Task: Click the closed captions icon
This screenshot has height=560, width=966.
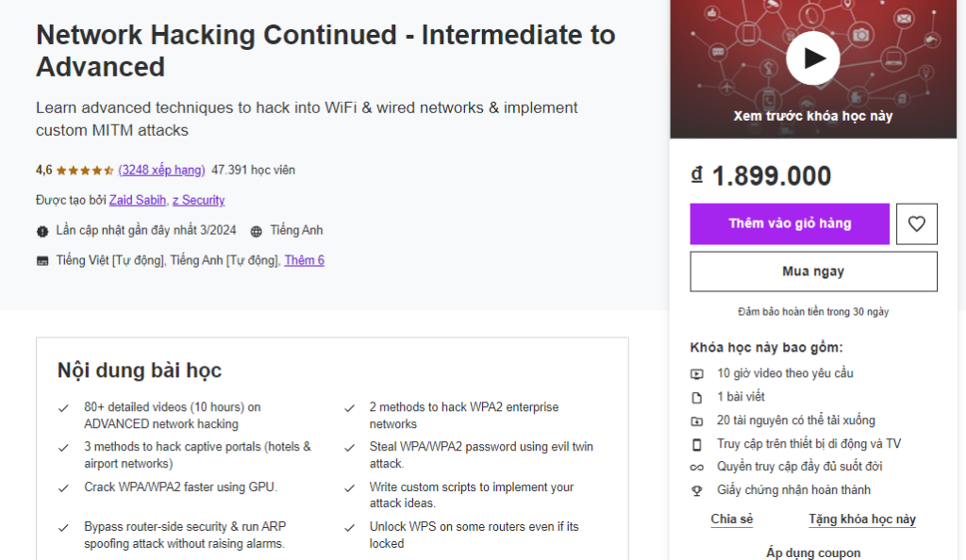Action: click(42, 261)
